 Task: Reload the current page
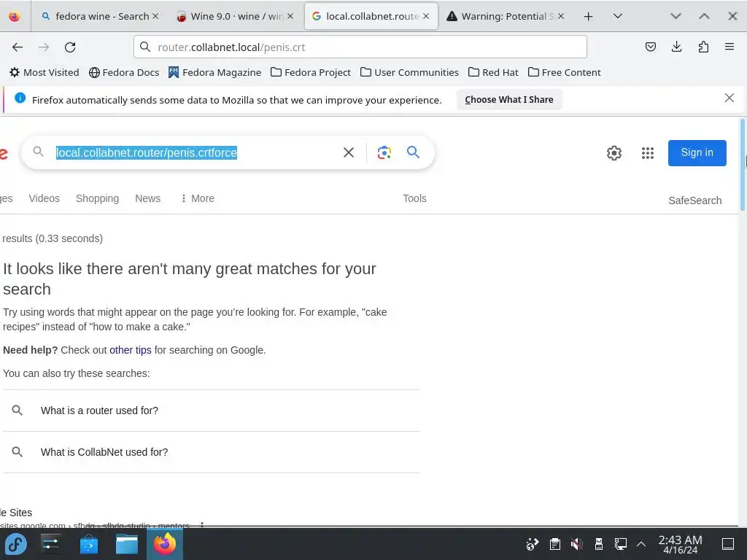(x=70, y=47)
